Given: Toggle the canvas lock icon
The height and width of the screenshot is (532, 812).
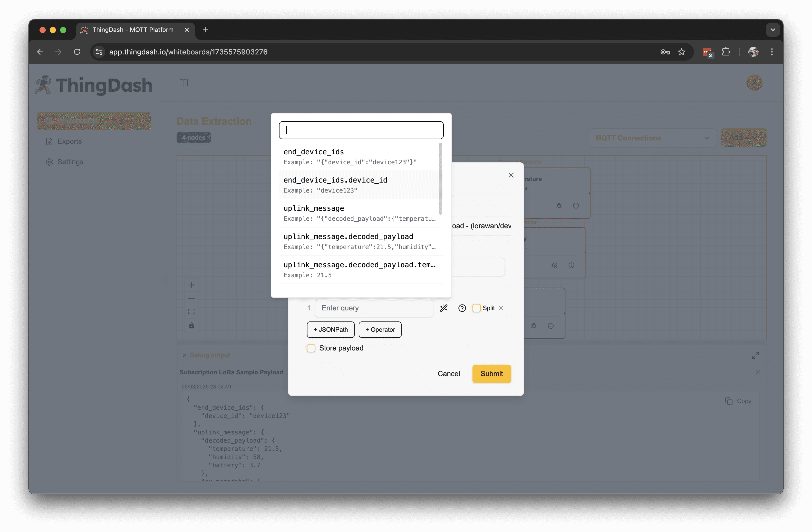Looking at the screenshot, I should (x=191, y=326).
